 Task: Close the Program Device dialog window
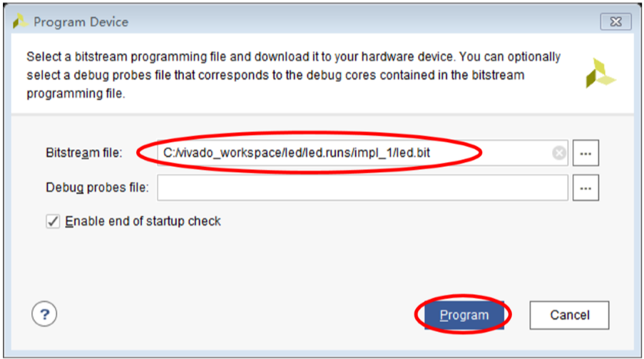(x=614, y=22)
